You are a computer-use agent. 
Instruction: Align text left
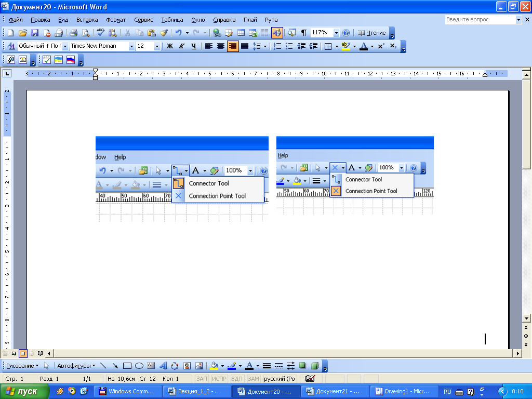pyautogui.click(x=209, y=46)
